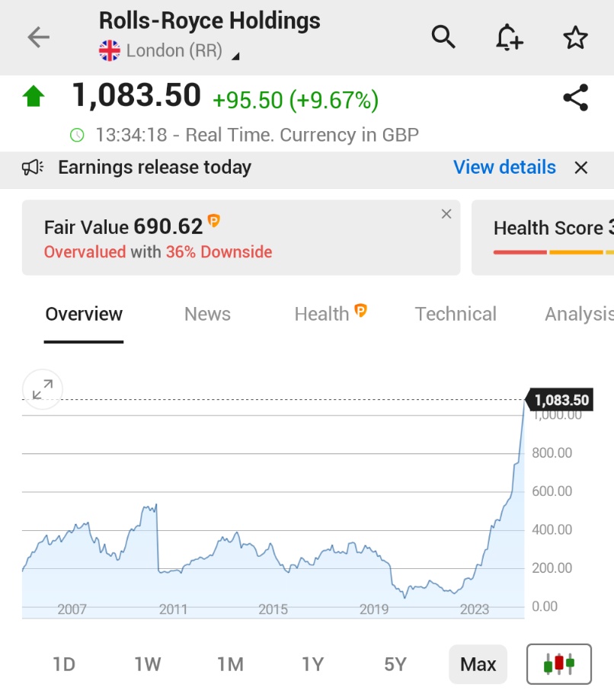Select the 1D chart range
Viewport: 614px width, 700px height.
[x=64, y=664]
